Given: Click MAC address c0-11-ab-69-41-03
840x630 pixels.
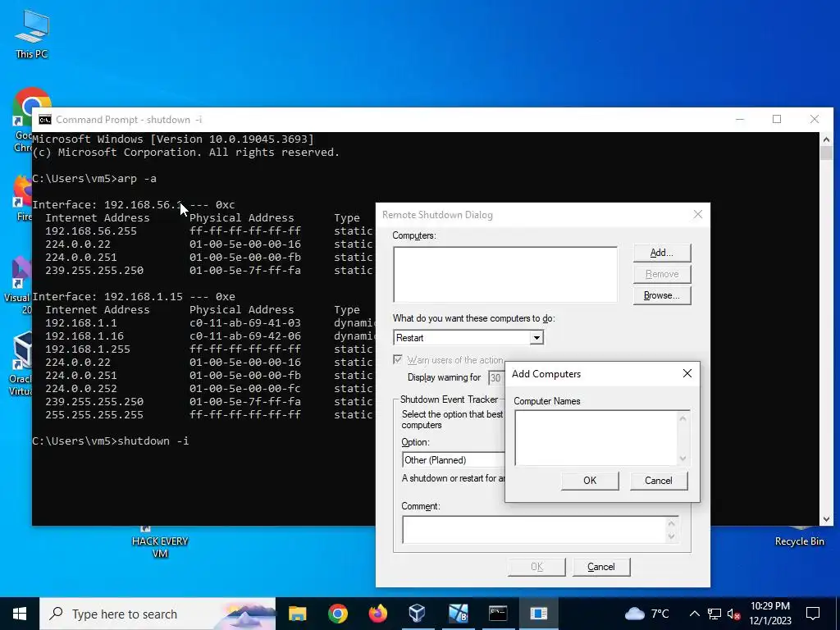Looking at the screenshot, I should point(244,323).
